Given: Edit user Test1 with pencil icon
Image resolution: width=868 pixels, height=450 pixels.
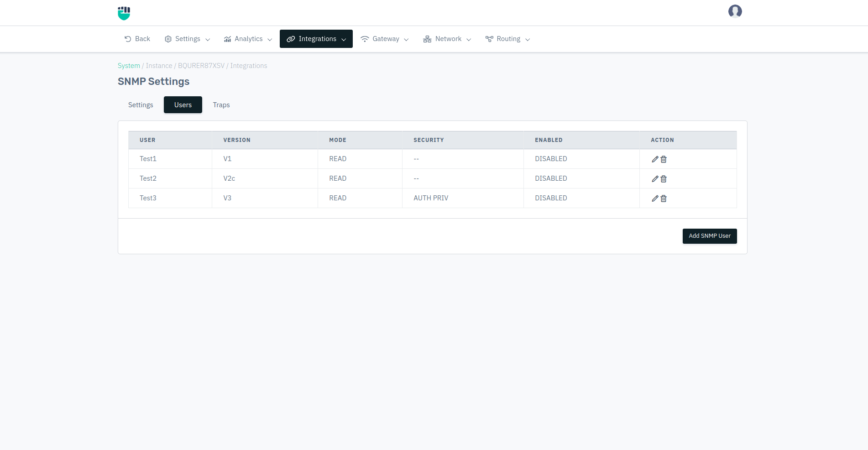Looking at the screenshot, I should pyautogui.click(x=655, y=159).
